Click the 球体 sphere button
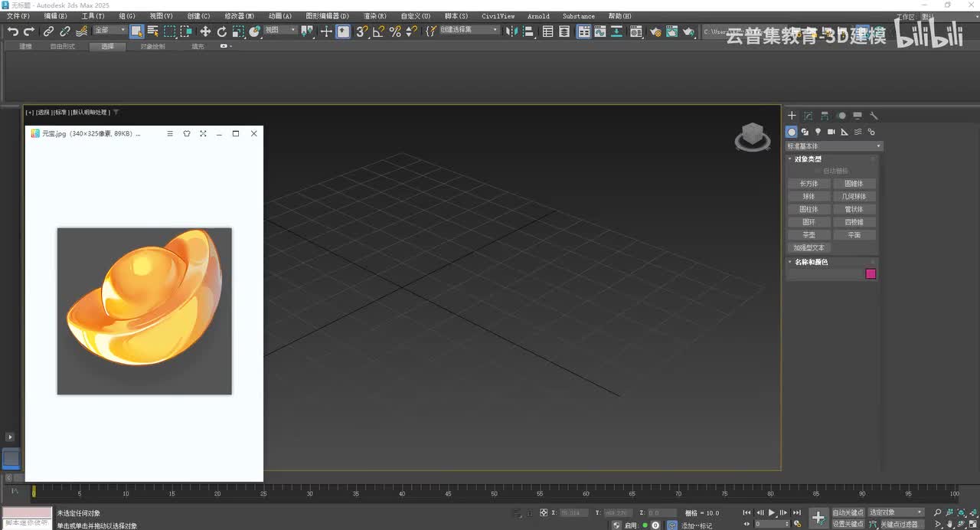 point(808,196)
